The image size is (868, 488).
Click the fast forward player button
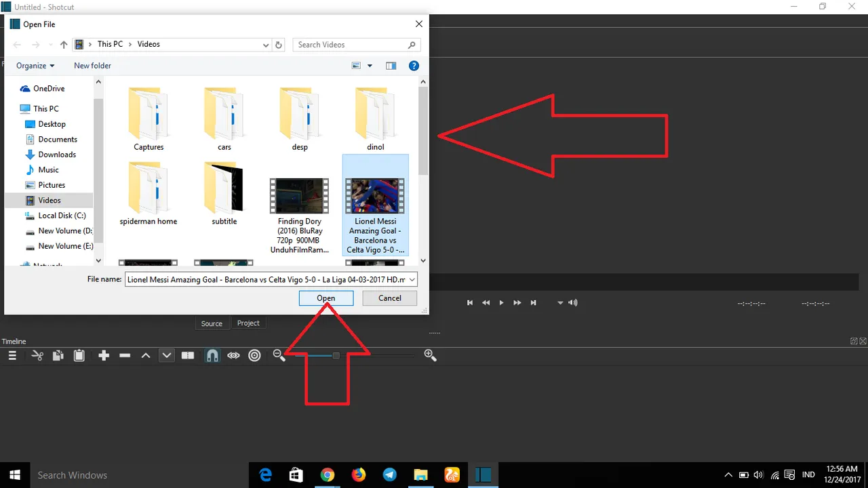517,303
